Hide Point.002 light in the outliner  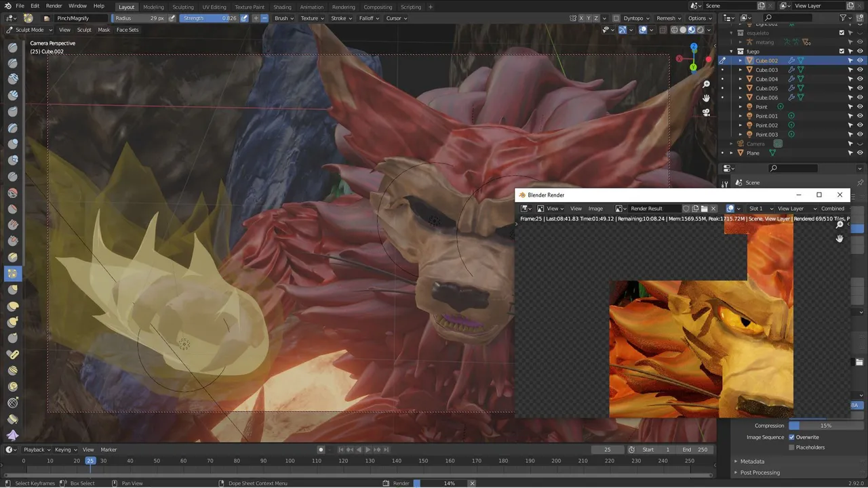click(860, 125)
